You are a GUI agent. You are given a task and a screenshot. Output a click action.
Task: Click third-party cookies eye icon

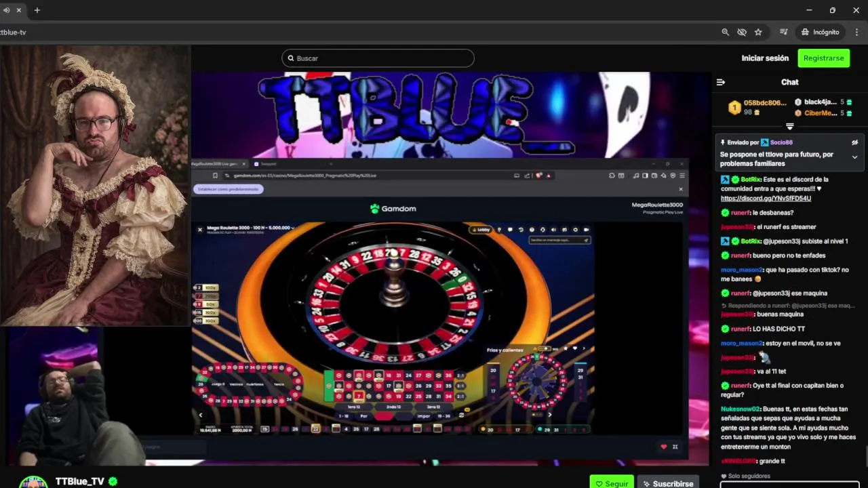(x=742, y=32)
